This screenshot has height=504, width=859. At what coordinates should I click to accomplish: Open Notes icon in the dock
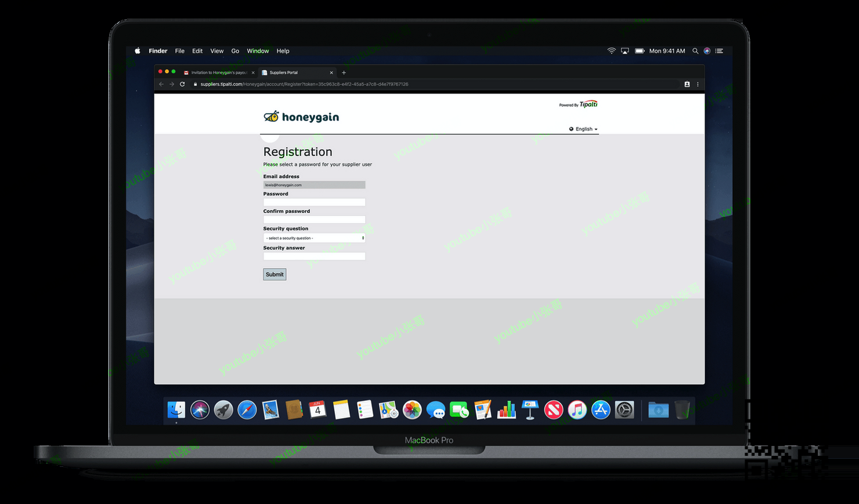(x=341, y=409)
